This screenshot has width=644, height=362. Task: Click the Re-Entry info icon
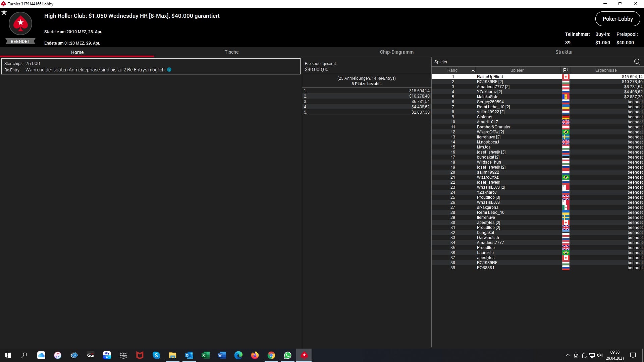click(169, 70)
